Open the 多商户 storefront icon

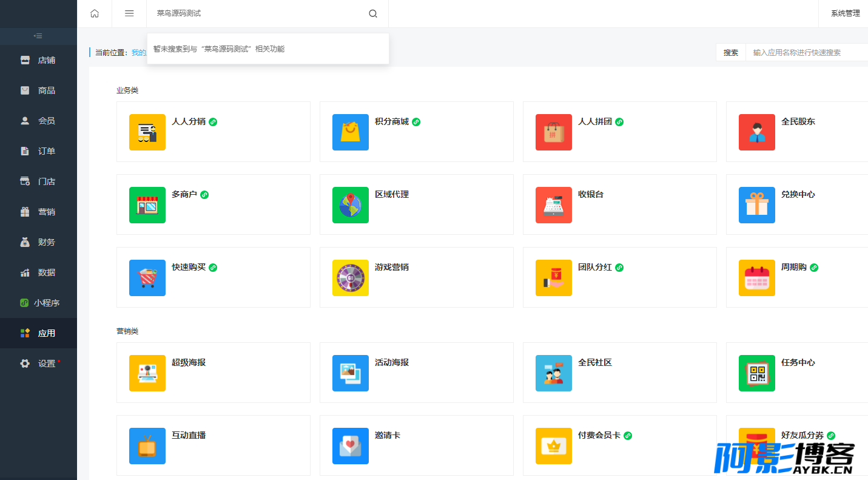(x=147, y=205)
